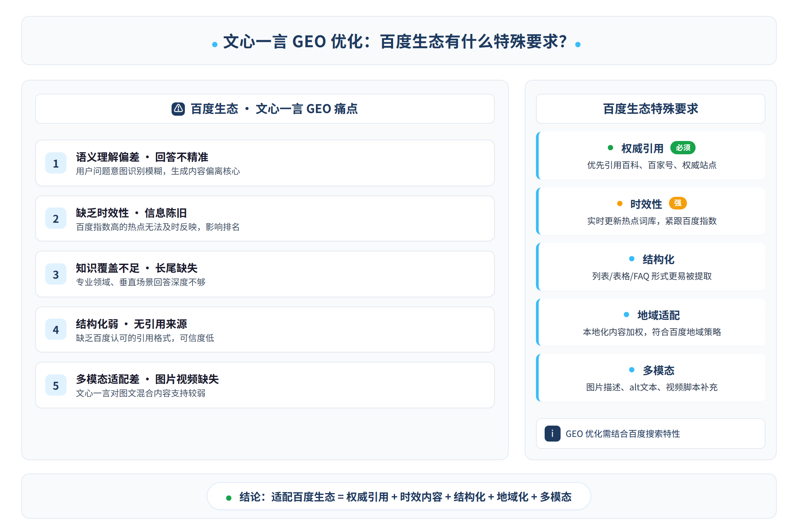Click number badge 4 of 结构化弱
798x532 pixels.
pyautogui.click(x=56, y=330)
